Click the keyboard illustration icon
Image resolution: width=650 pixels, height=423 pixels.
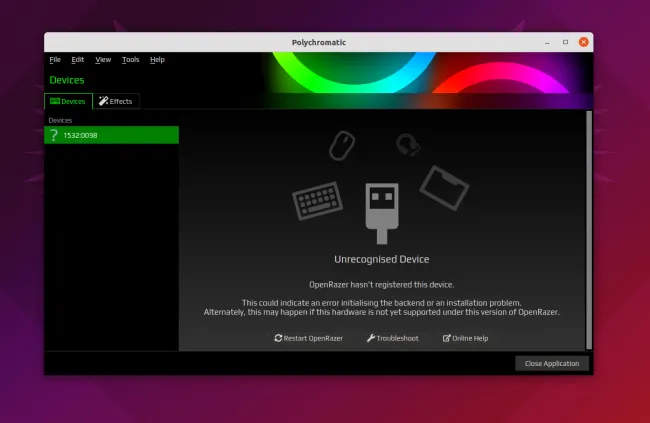(x=318, y=200)
